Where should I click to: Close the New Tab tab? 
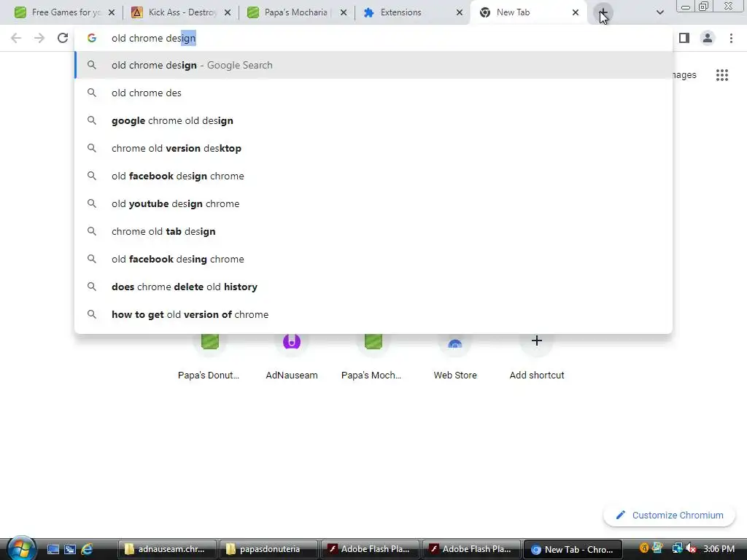(576, 12)
